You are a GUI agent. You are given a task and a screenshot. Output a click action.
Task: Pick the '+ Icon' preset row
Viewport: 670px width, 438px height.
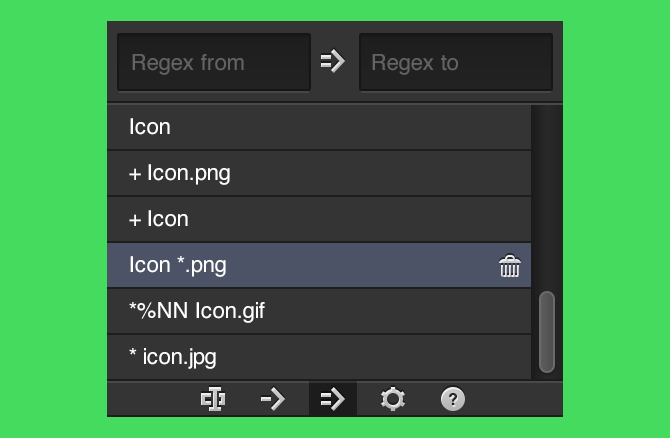click(x=159, y=219)
